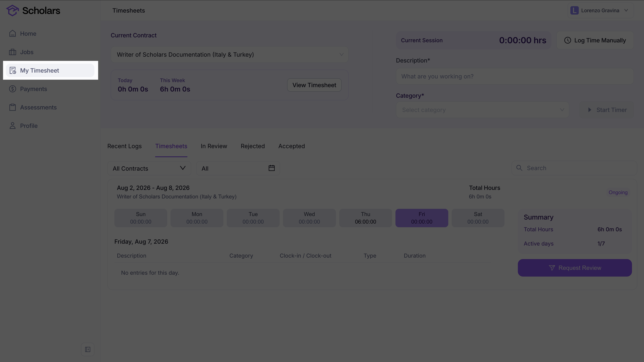Viewport: 644px width, 362px height.
Task: Select the Tue day tile
Action: (x=253, y=218)
